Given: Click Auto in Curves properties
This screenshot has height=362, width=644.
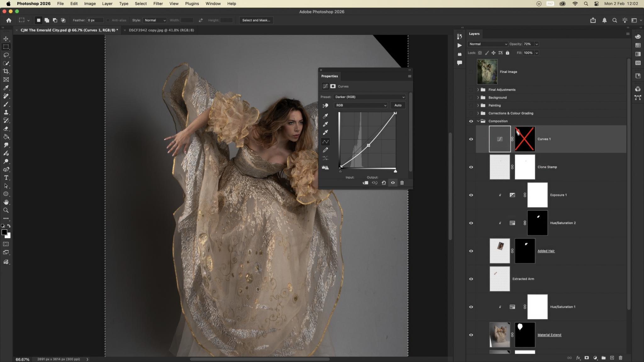Looking at the screenshot, I should click(398, 106).
